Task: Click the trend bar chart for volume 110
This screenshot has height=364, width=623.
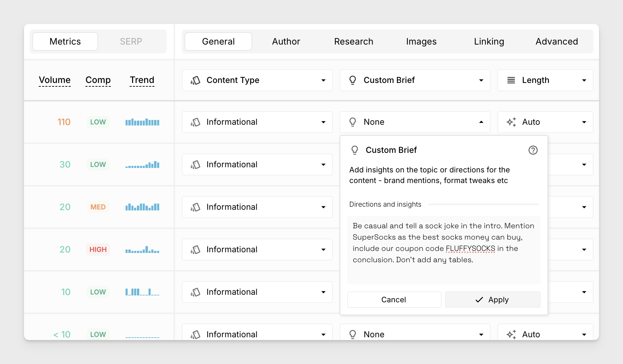Action: pos(142,122)
